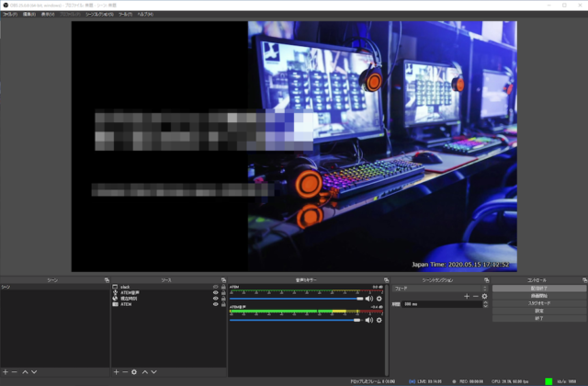Toggle visibility of ATEM音声 source
This screenshot has height=386, width=588.
pos(216,292)
